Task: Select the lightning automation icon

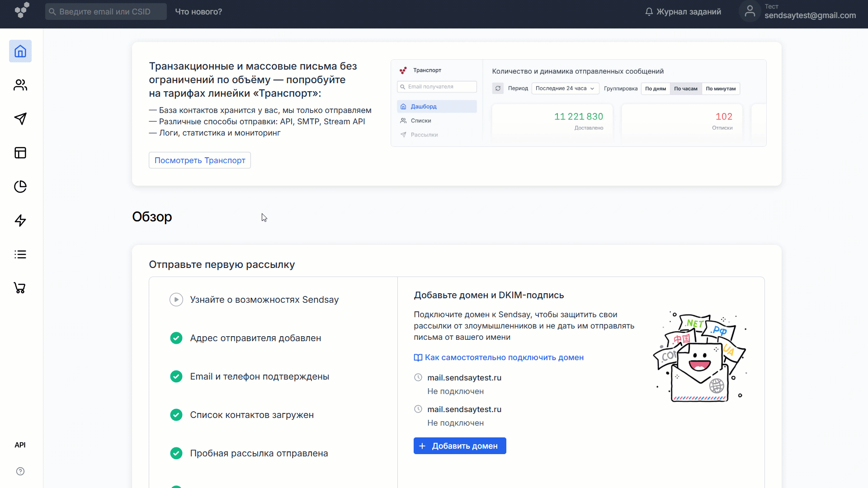Action: click(20, 221)
